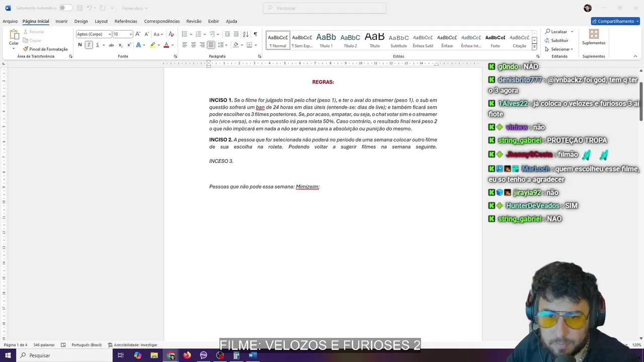This screenshot has width=644, height=362.
Task: Open the font size combo box
Action: [x=122, y=34]
